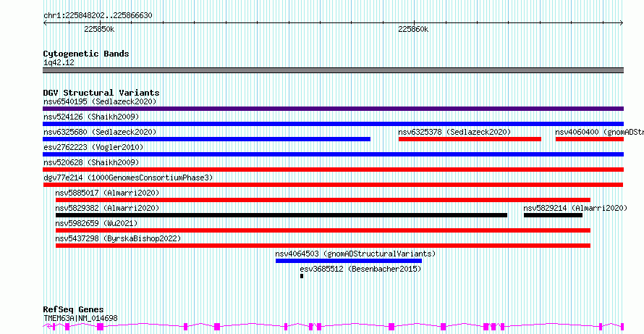Click the TMEM63A|NM_014698 gene label
644x334 pixels.
pyautogui.click(x=80, y=318)
